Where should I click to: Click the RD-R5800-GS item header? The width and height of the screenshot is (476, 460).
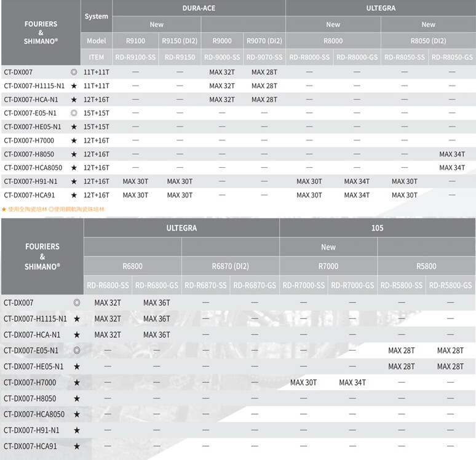tap(451, 285)
